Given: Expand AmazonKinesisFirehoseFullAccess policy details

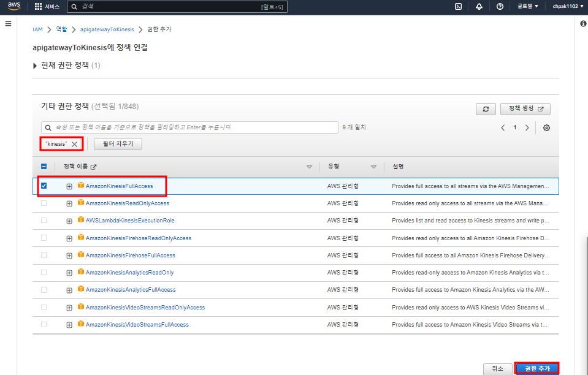Looking at the screenshot, I should coord(69,256).
